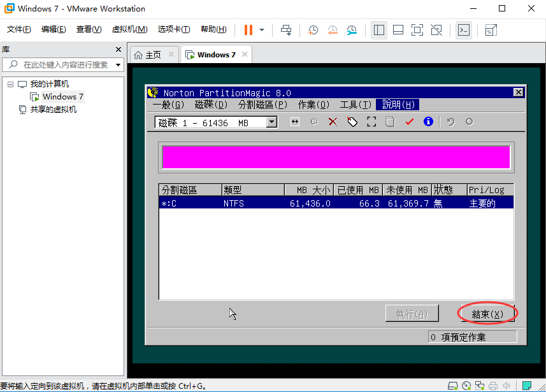Click the message log status bar icon
The image size is (546, 392).
[526, 386]
